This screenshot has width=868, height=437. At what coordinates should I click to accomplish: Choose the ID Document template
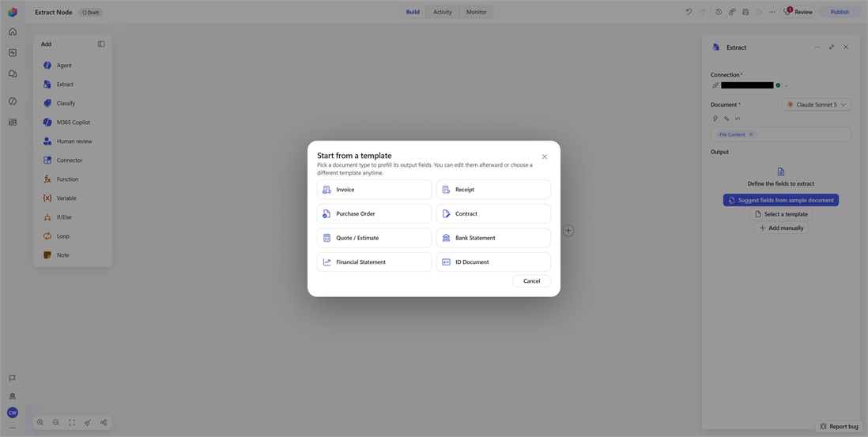click(x=493, y=262)
